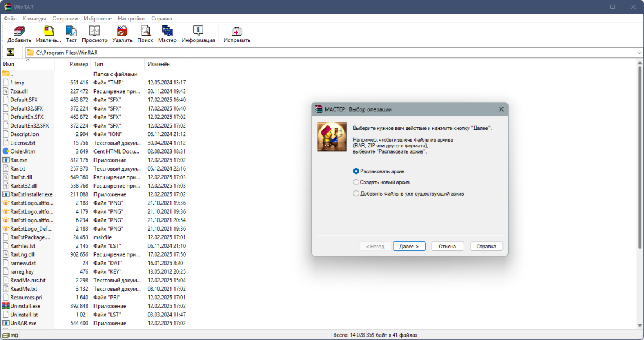Click the WinRAR title bar app icon
Viewport: 644px width, 340px height.
[7, 7]
